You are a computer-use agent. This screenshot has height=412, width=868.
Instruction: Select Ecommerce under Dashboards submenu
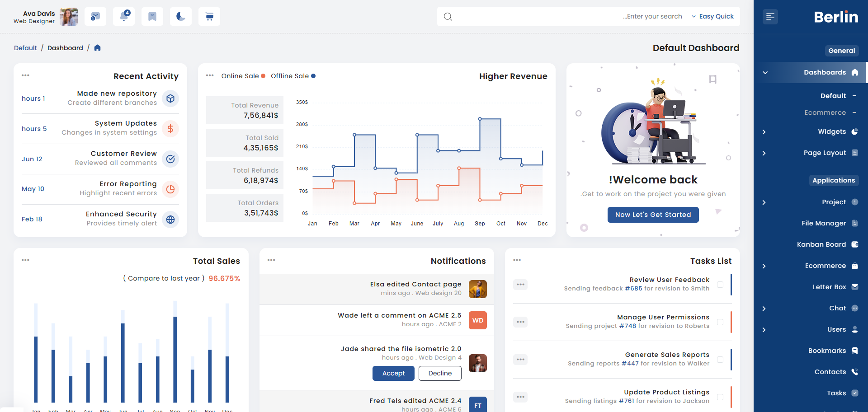[x=825, y=112]
